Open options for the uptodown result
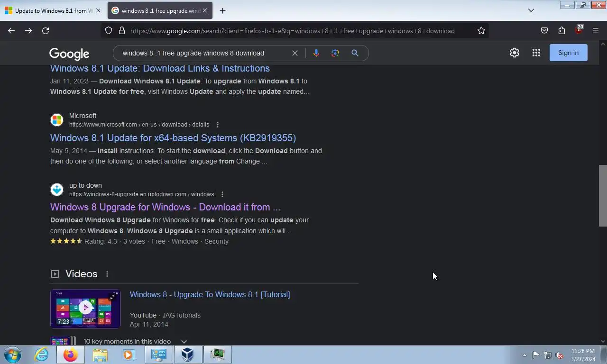Viewport: 607px width, 364px height. point(222,194)
